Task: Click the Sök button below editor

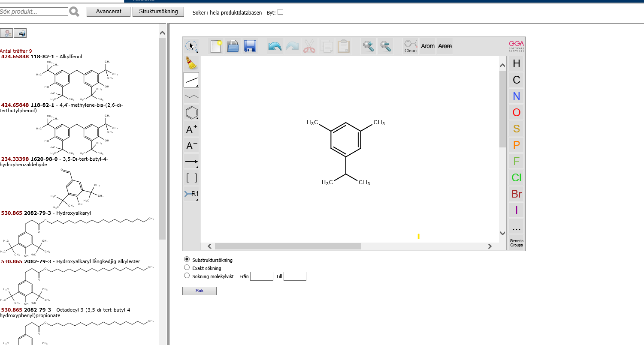Action: tap(200, 291)
